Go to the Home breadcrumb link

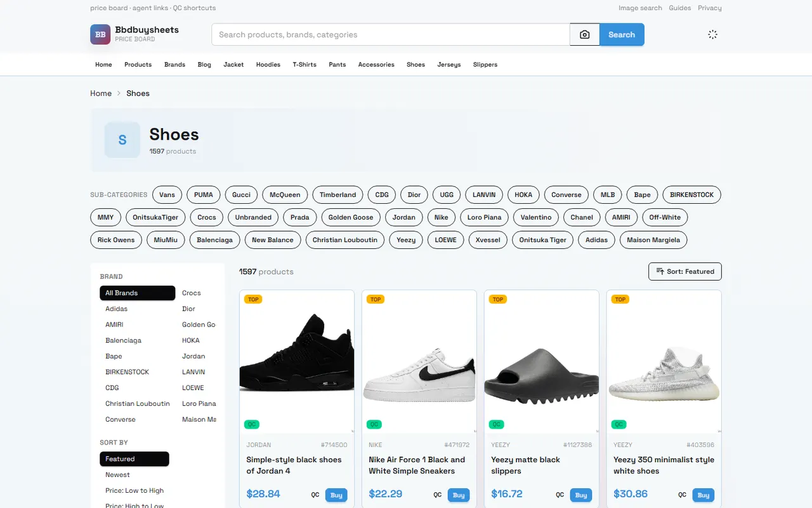click(x=101, y=93)
